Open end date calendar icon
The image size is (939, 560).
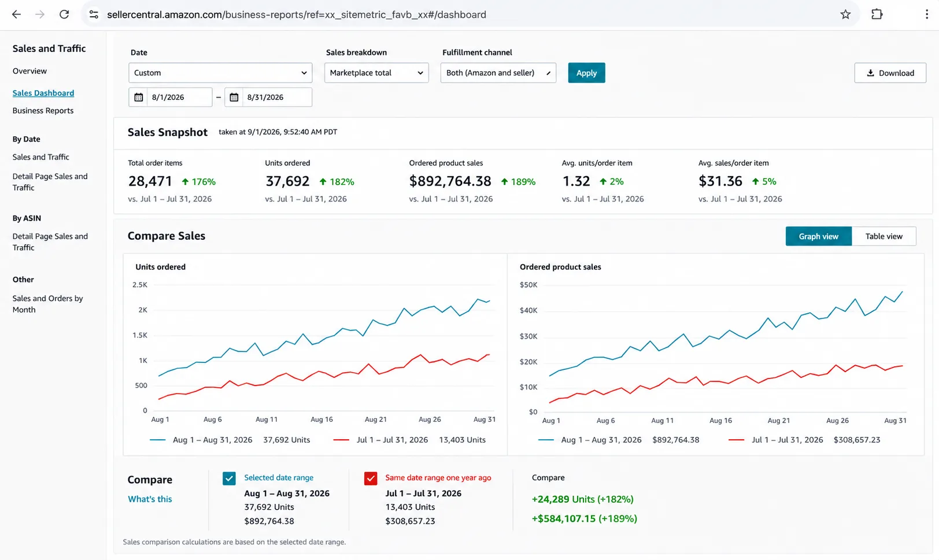click(234, 97)
